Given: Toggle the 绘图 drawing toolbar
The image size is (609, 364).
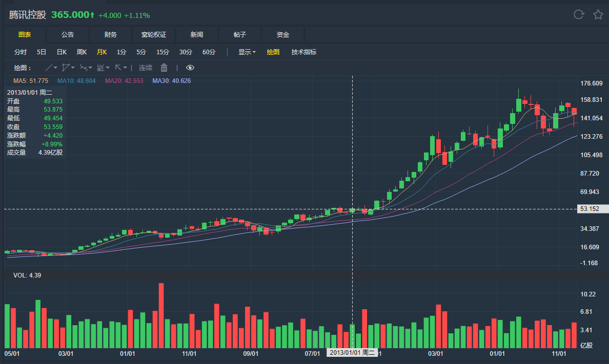Looking at the screenshot, I should 273,52.
